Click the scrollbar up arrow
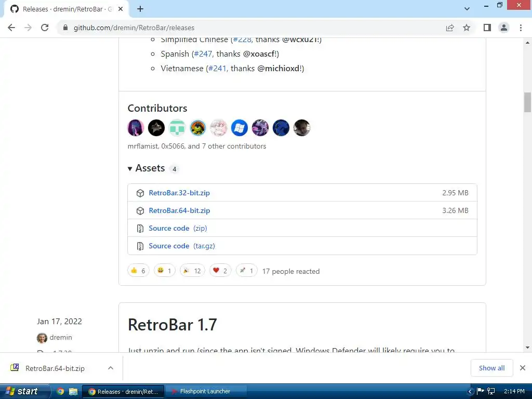The height and width of the screenshot is (399, 532). (x=527, y=43)
